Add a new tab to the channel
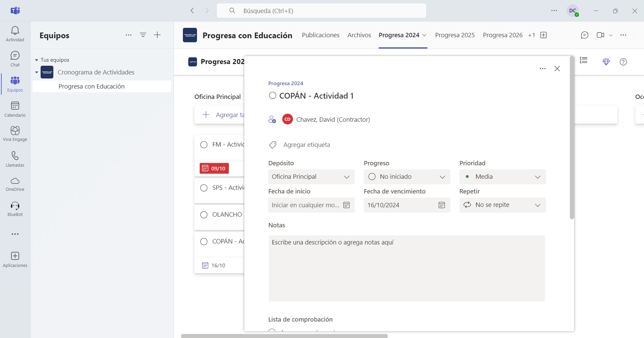This screenshot has width=644, height=338. (544, 35)
